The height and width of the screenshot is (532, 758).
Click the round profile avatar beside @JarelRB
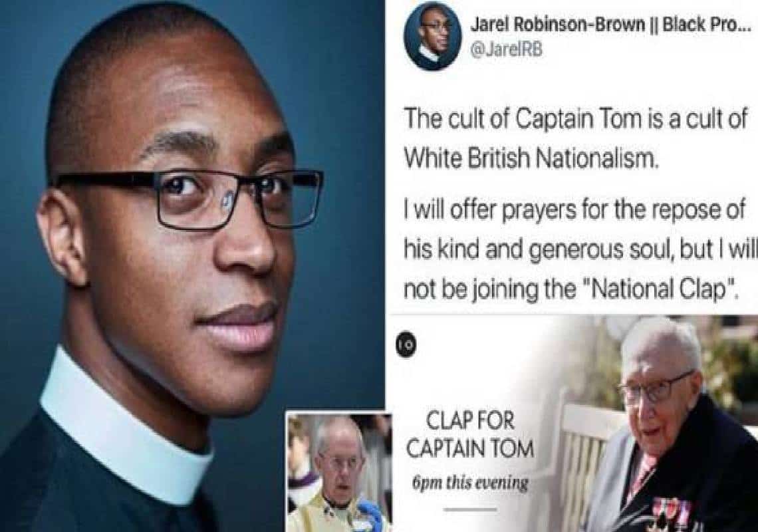432,37
